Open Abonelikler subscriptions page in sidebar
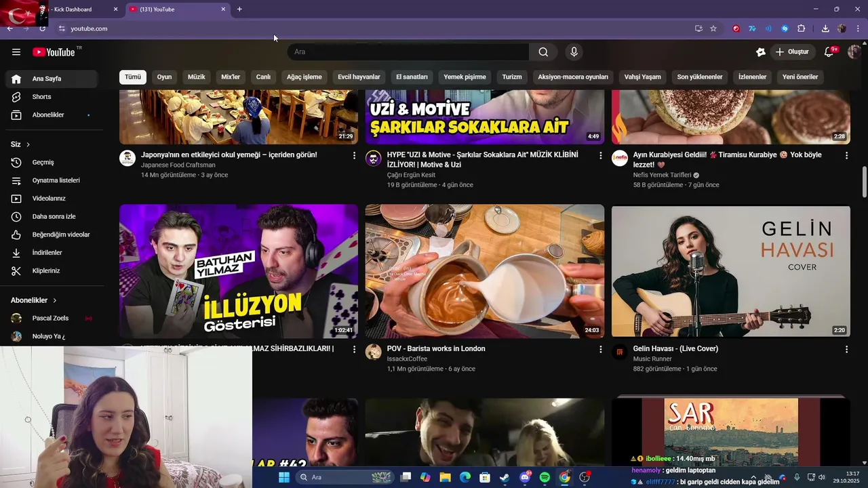Screen dimensions: 868x488 (52, 115)
